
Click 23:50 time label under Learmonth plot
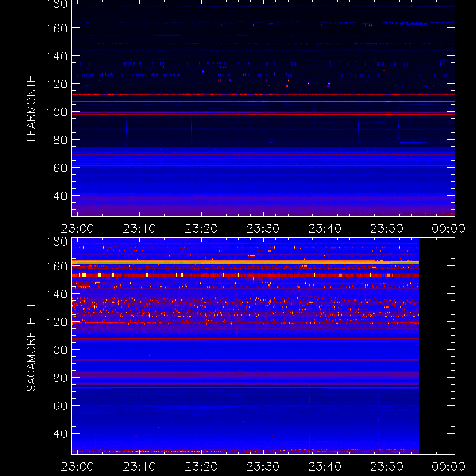tap(387, 228)
